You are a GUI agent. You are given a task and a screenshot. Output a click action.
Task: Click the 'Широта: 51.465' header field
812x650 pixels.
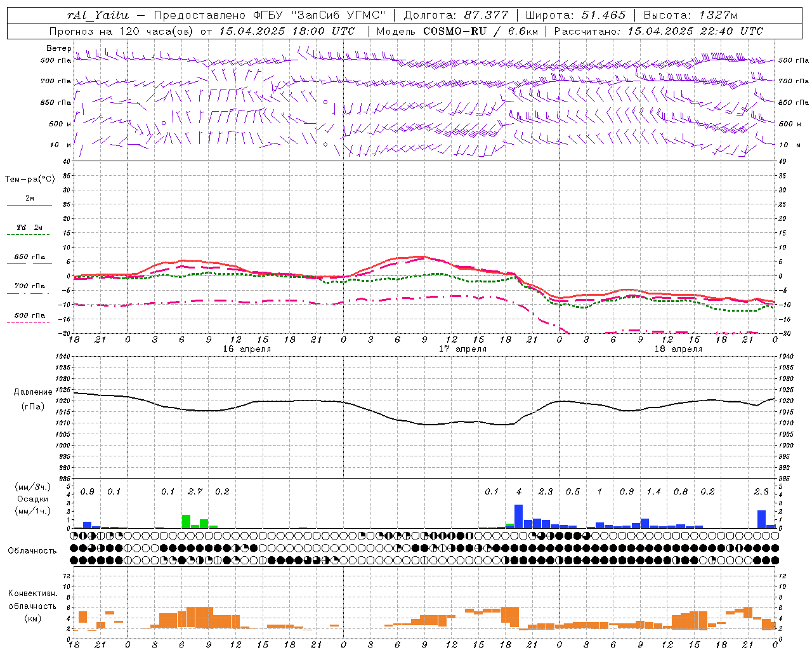[576, 15]
